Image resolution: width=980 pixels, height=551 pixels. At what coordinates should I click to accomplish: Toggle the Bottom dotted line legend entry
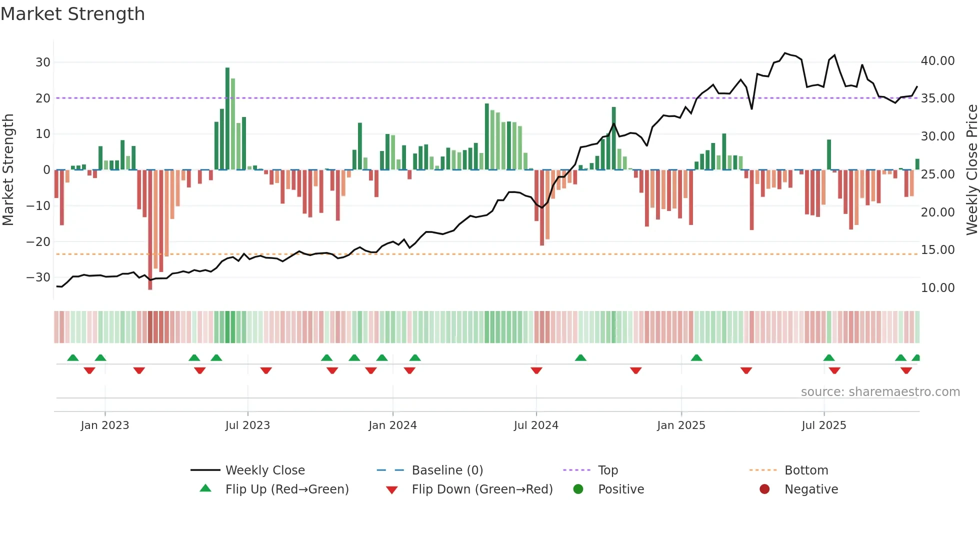coord(806,470)
